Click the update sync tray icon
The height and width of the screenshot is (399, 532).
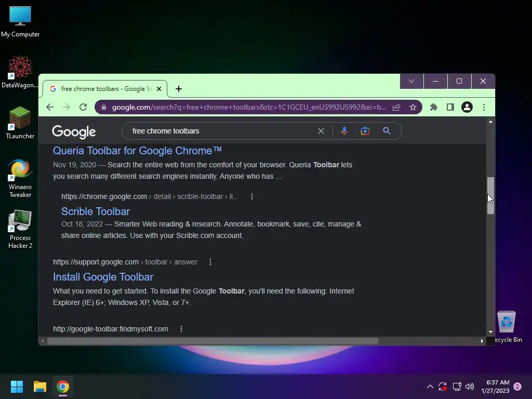tap(443, 387)
